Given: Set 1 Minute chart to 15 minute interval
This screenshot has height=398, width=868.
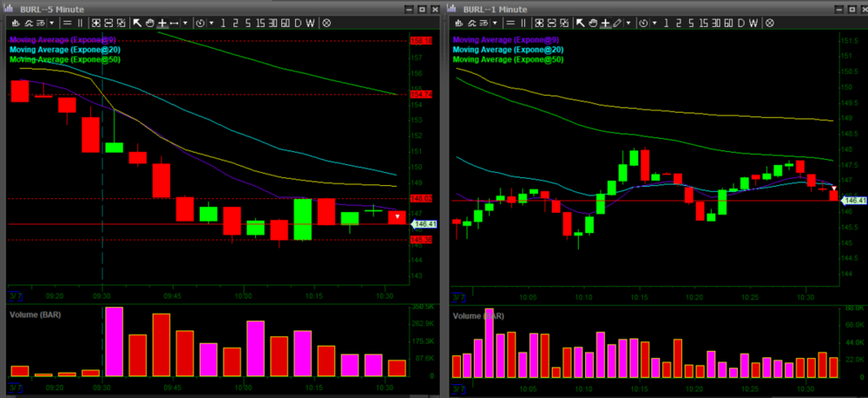Looking at the screenshot, I should coord(703,23).
